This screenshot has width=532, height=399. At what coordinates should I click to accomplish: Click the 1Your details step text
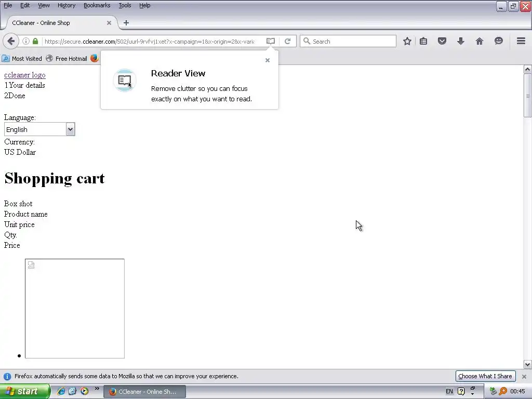tap(24, 85)
